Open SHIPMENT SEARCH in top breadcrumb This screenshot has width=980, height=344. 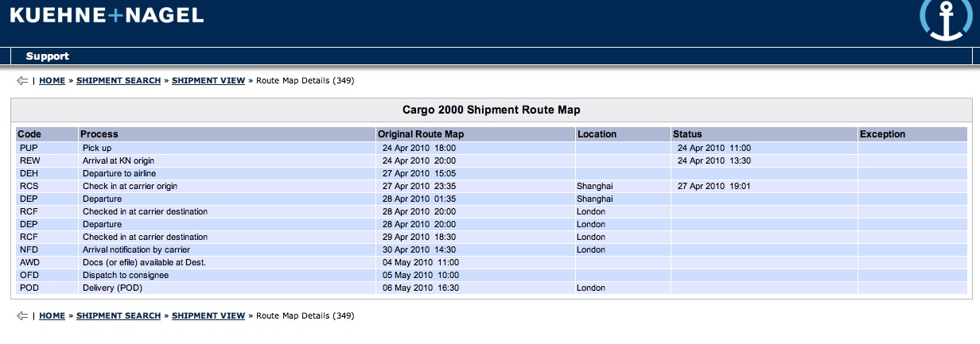tap(119, 81)
